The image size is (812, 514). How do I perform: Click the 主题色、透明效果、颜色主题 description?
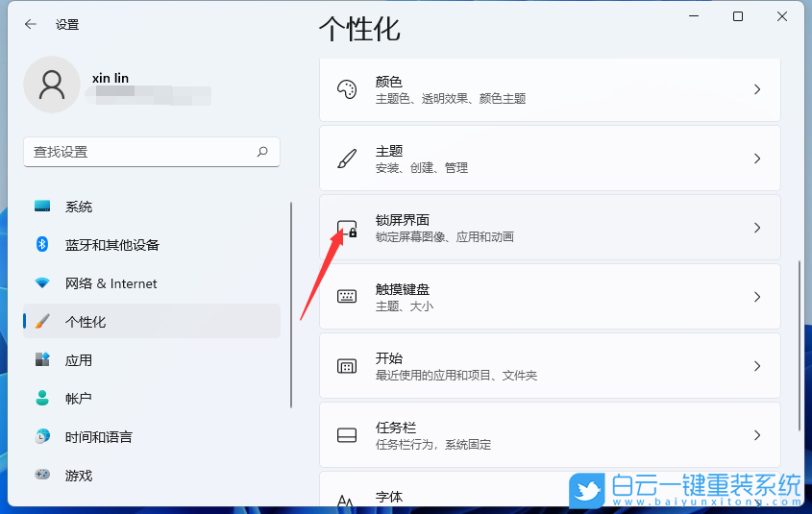click(x=451, y=98)
